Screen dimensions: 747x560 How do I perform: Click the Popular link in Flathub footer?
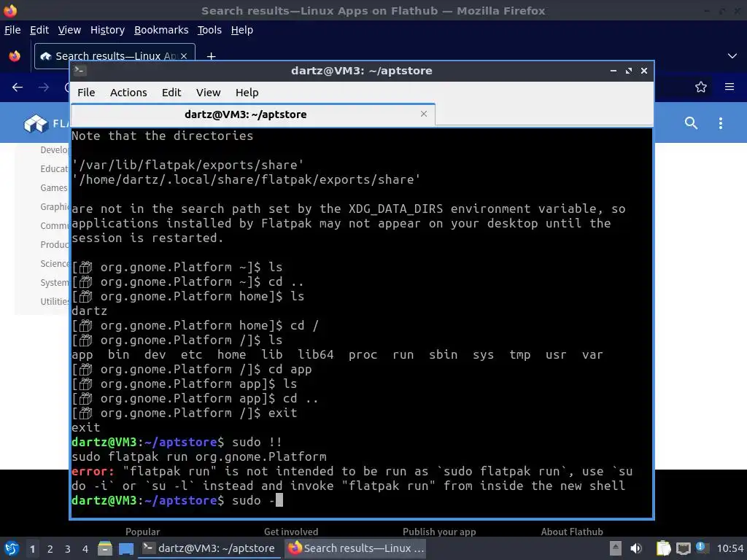[142, 532]
